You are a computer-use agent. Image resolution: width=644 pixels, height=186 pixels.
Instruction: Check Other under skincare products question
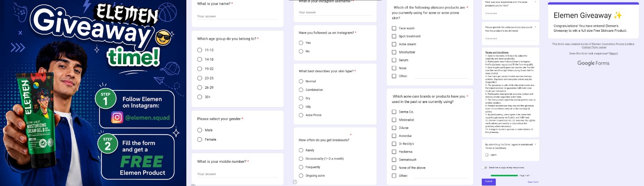[x=394, y=76]
